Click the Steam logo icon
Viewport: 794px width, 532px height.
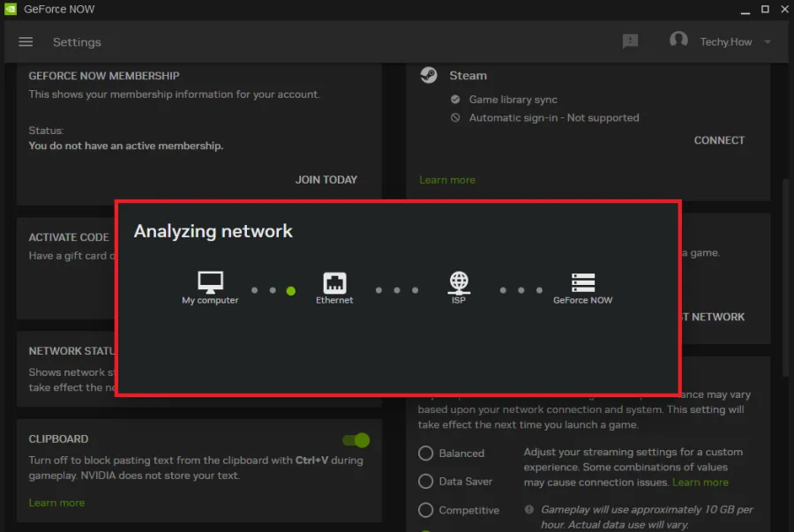[429, 75]
